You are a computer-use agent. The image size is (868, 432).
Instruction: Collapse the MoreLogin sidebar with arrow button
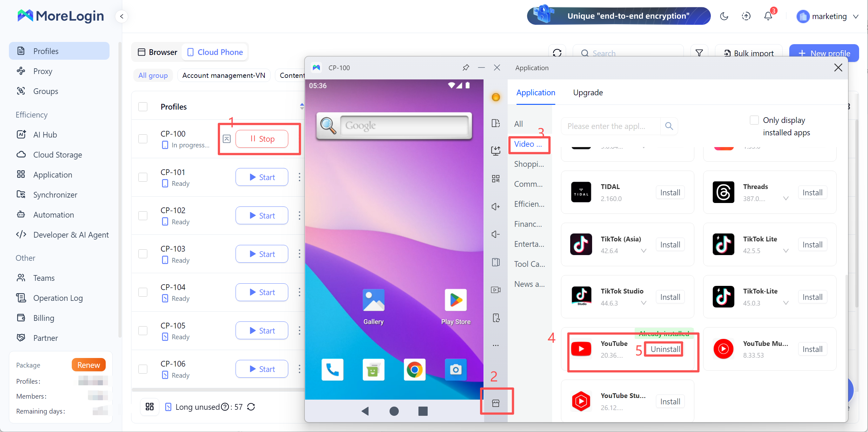[x=122, y=16]
